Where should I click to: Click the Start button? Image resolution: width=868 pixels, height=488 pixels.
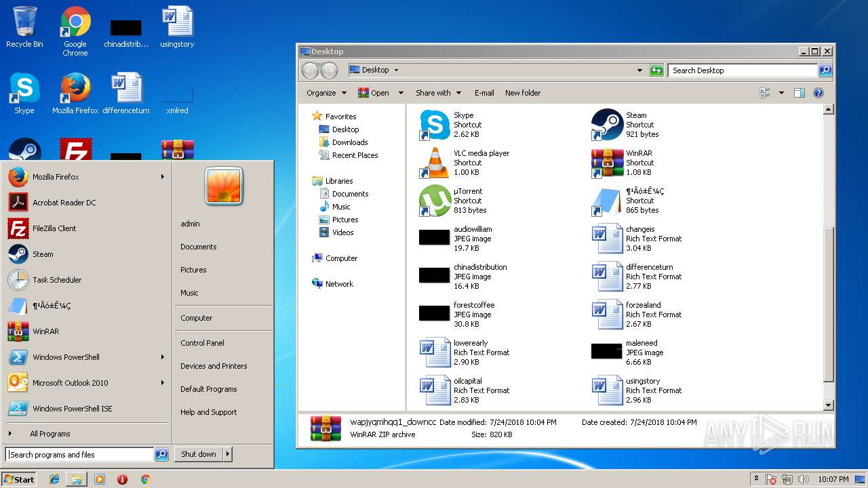(x=19, y=479)
